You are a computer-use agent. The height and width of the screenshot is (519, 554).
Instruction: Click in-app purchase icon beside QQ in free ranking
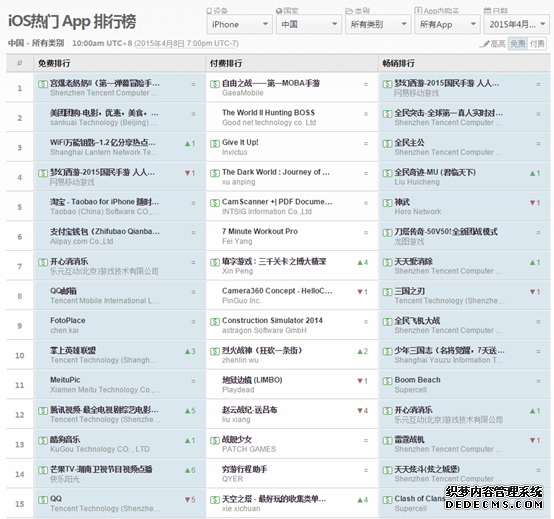pyautogui.click(x=43, y=500)
